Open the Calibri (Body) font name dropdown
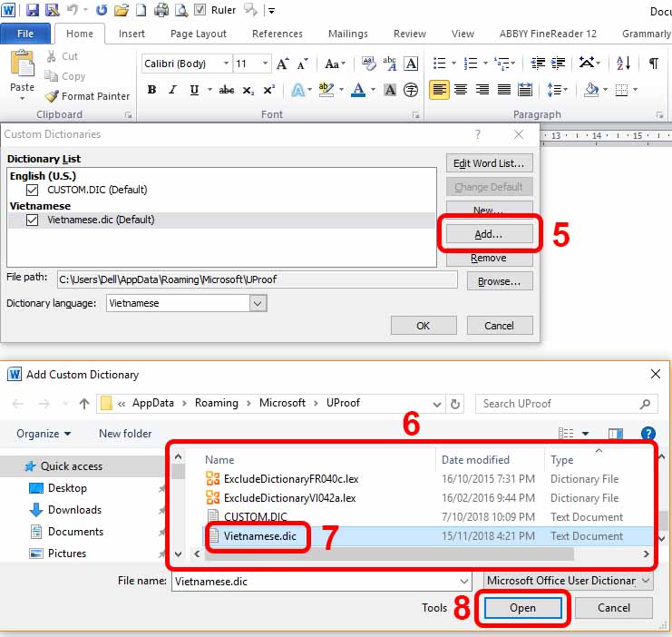The height and width of the screenshot is (637, 672). [226, 64]
